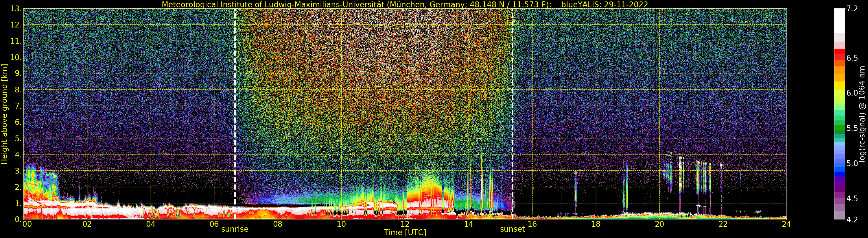The image size is (868, 238).
Task: Click the '3.' height tick label
Action: tap(18, 171)
